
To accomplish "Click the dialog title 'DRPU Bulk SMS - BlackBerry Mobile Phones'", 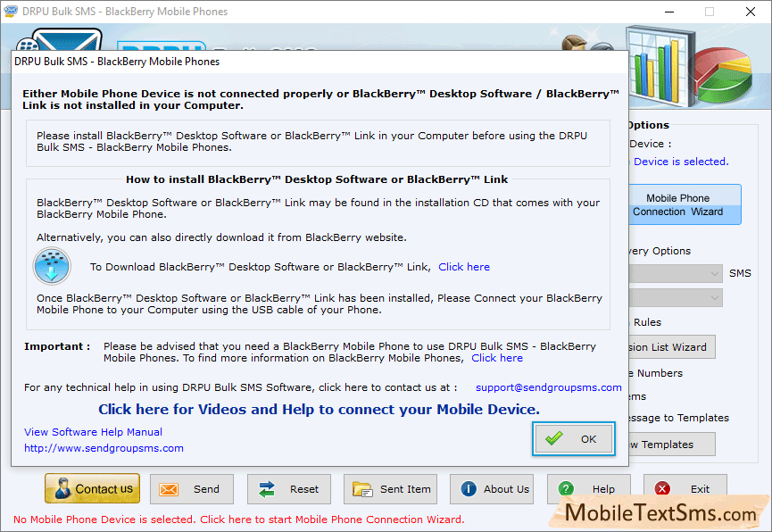I will [117, 62].
